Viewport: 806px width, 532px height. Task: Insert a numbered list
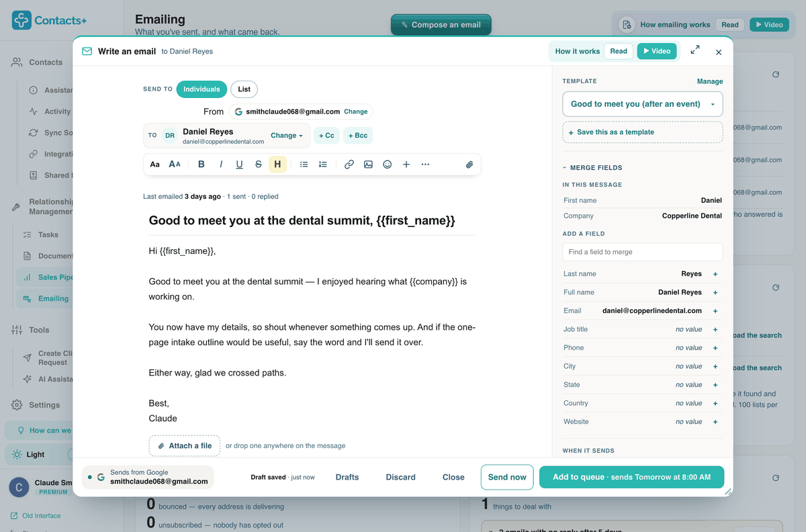(x=323, y=165)
